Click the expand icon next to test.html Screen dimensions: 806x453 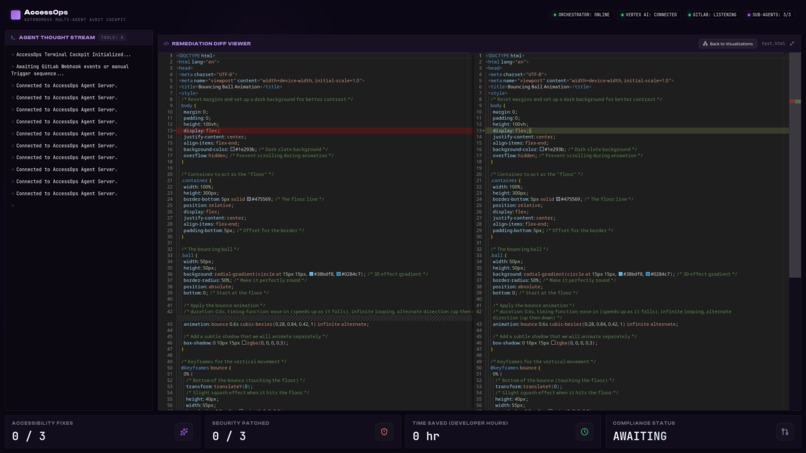pos(792,44)
